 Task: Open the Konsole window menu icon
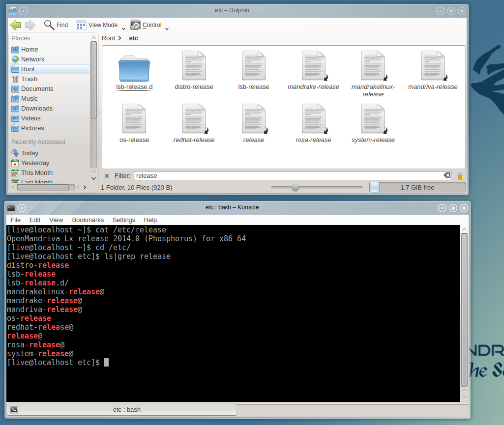click(x=11, y=208)
